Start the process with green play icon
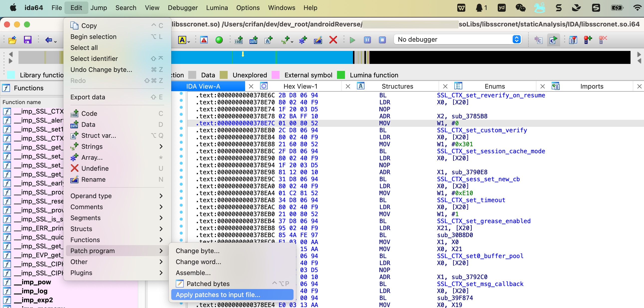The height and width of the screenshot is (308, 644). coord(352,40)
